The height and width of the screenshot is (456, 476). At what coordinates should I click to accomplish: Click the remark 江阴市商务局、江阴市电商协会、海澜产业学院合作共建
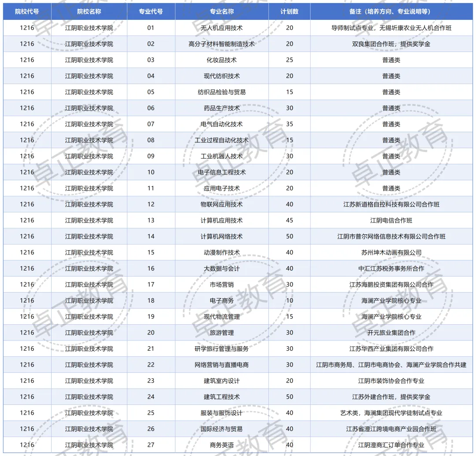point(391,365)
